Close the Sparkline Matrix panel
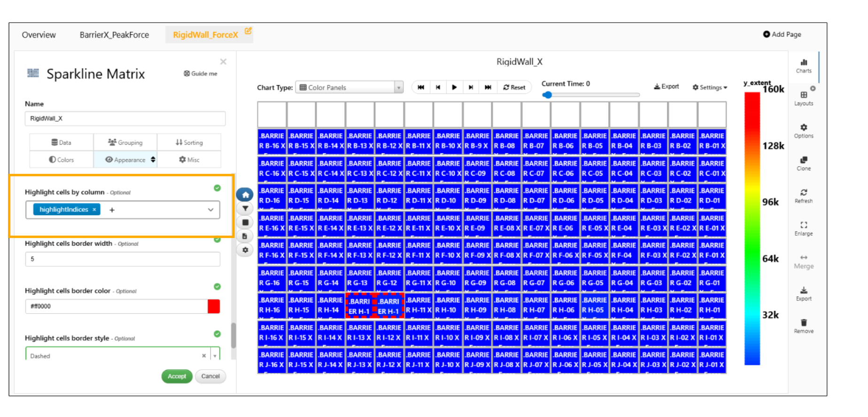The image size is (868, 417). tap(223, 62)
